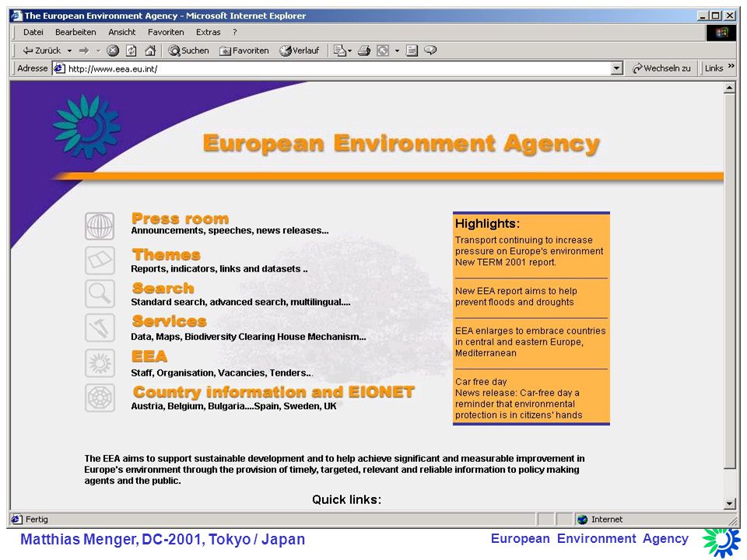Click the Windows logo throbber icon
The height and width of the screenshot is (560, 747).
[x=721, y=33]
